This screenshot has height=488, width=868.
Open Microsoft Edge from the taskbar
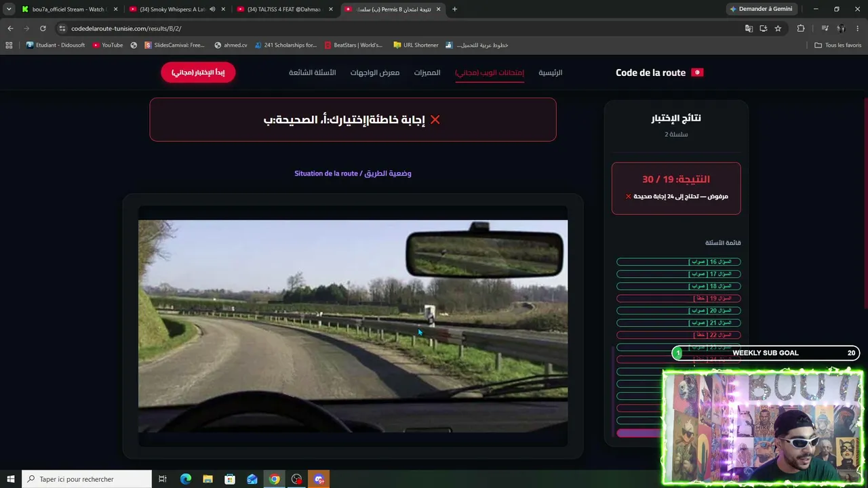(186, 479)
